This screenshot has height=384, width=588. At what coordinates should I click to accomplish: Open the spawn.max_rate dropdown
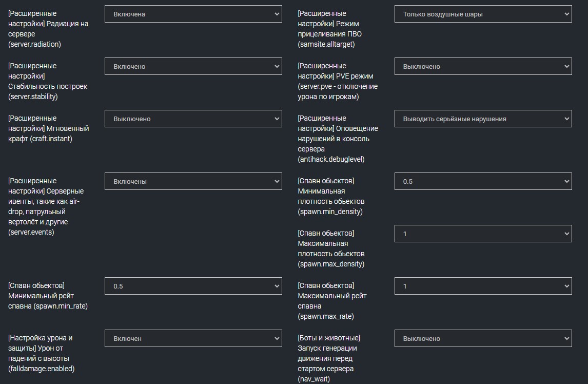[x=483, y=285]
